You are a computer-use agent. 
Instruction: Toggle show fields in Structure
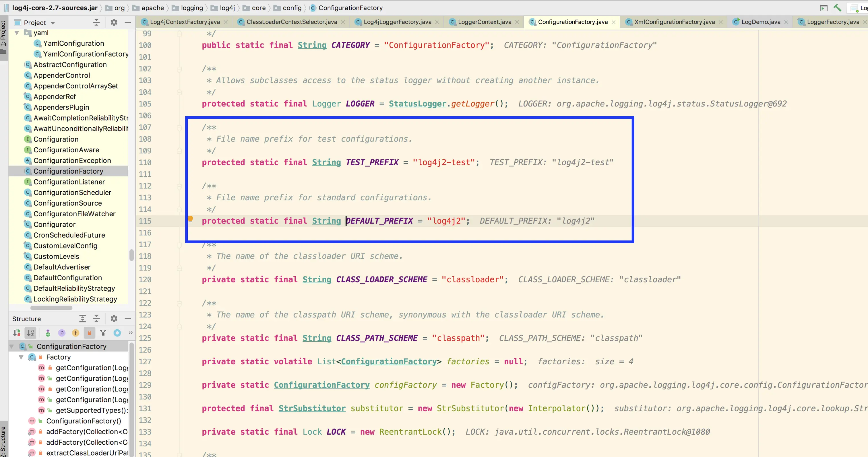[75, 333]
